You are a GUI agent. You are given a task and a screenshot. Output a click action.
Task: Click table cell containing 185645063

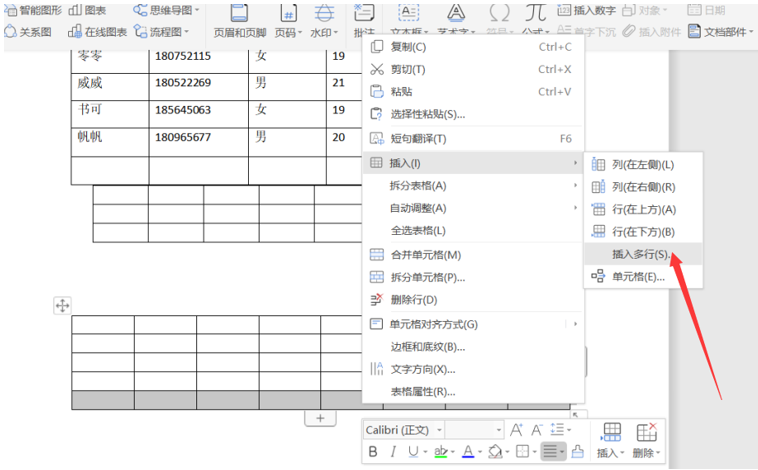(199, 114)
